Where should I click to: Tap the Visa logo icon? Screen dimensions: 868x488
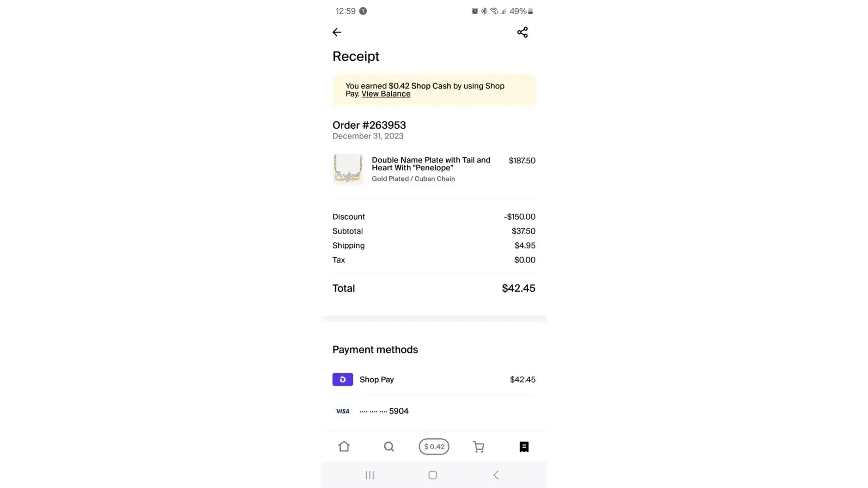click(x=343, y=411)
